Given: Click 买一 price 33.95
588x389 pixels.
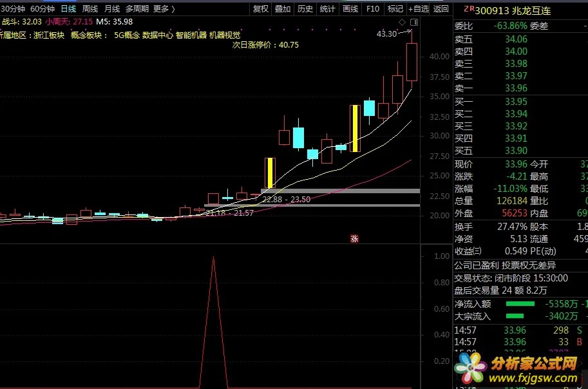Looking at the screenshot, I should tap(516, 102).
